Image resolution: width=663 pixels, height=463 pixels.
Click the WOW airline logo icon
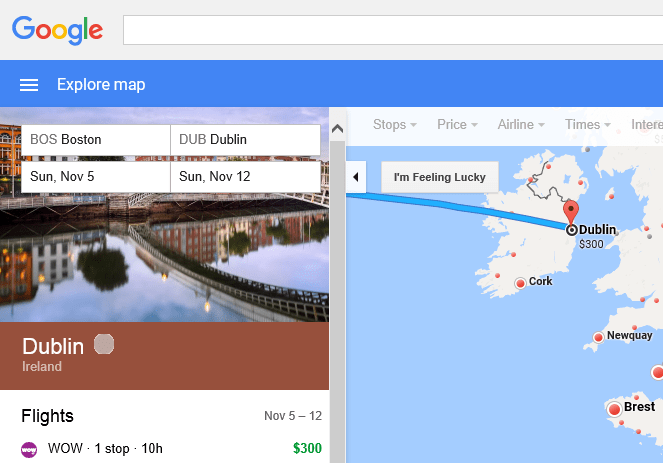(x=29, y=449)
